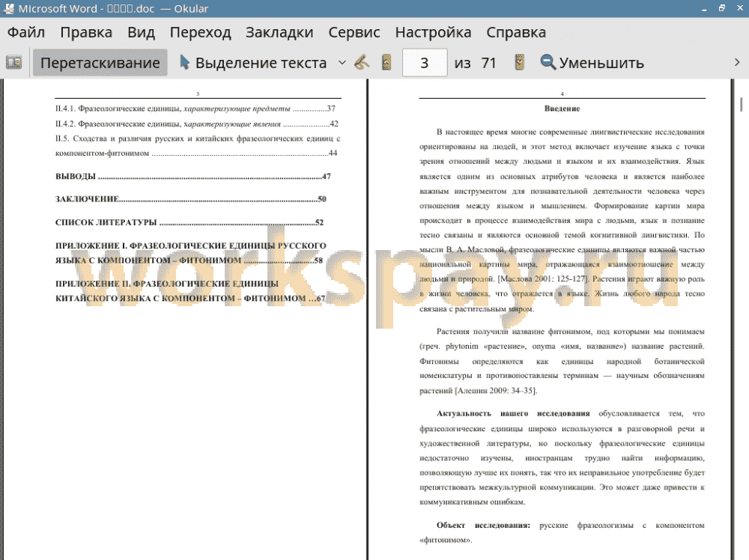Open the annotation highlighter tool
Viewport: 749px width, 560px height.
pyautogui.click(x=362, y=63)
